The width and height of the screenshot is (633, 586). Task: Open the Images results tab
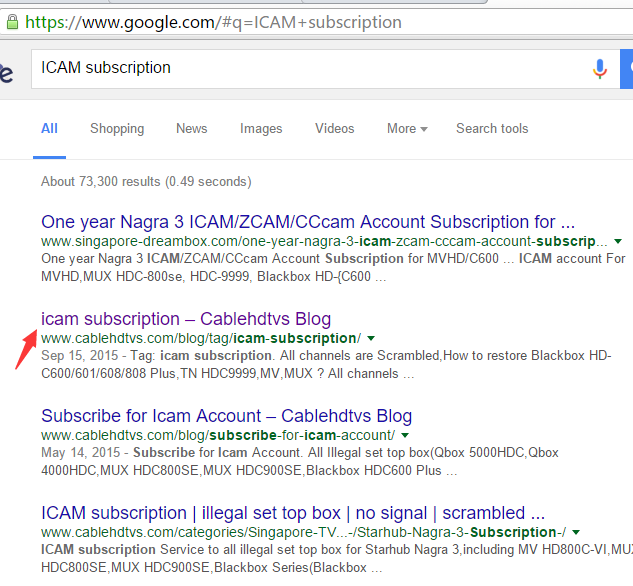261,128
